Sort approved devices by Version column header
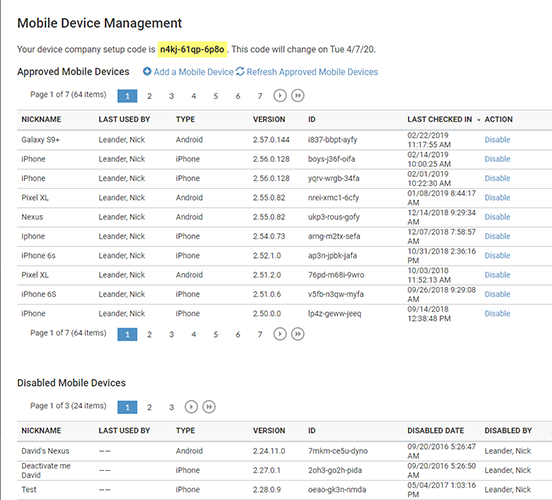This screenshot has height=500, width=552. [269, 119]
